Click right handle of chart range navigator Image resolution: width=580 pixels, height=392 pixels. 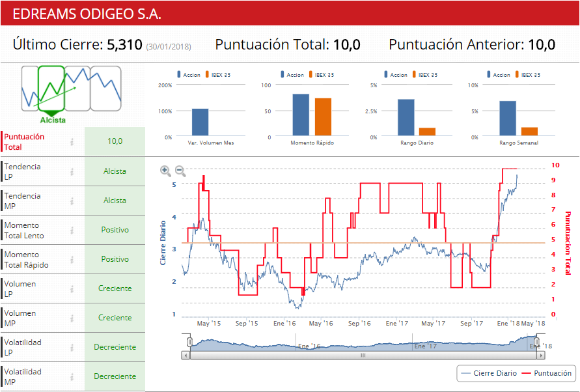(537, 342)
